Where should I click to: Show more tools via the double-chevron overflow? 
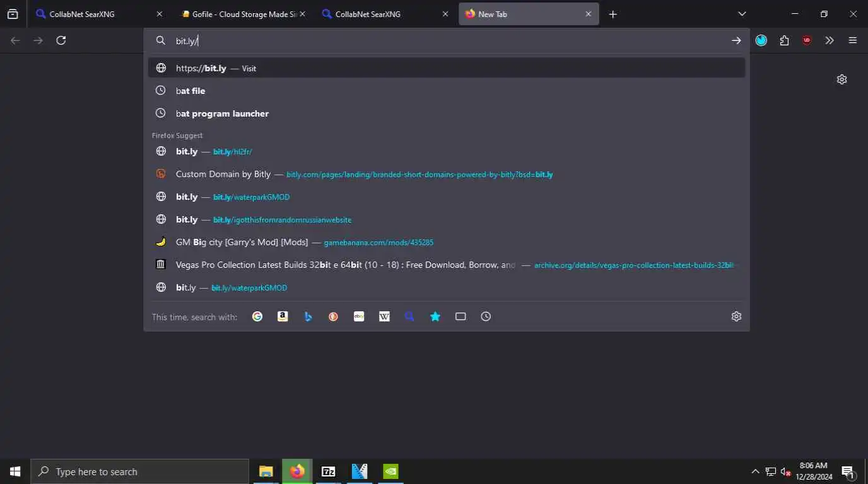(830, 40)
